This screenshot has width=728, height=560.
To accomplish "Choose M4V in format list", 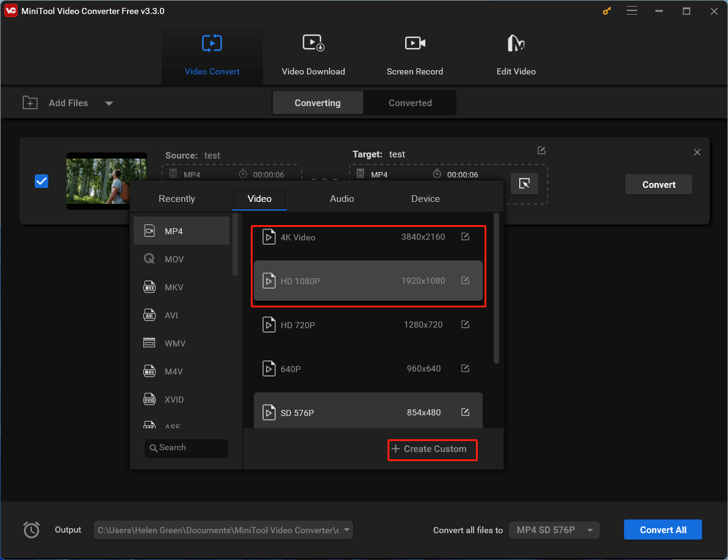I will pyautogui.click(x=181, y=371).
